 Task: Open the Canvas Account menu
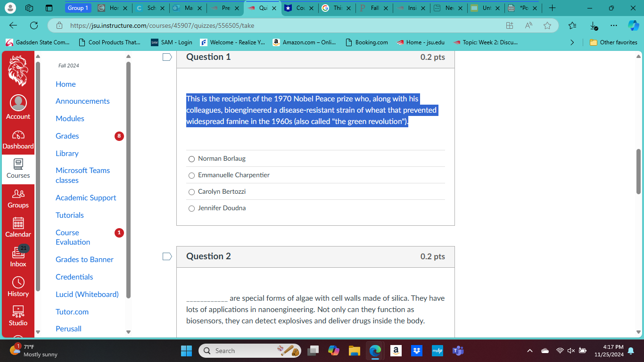pos(18,107)
